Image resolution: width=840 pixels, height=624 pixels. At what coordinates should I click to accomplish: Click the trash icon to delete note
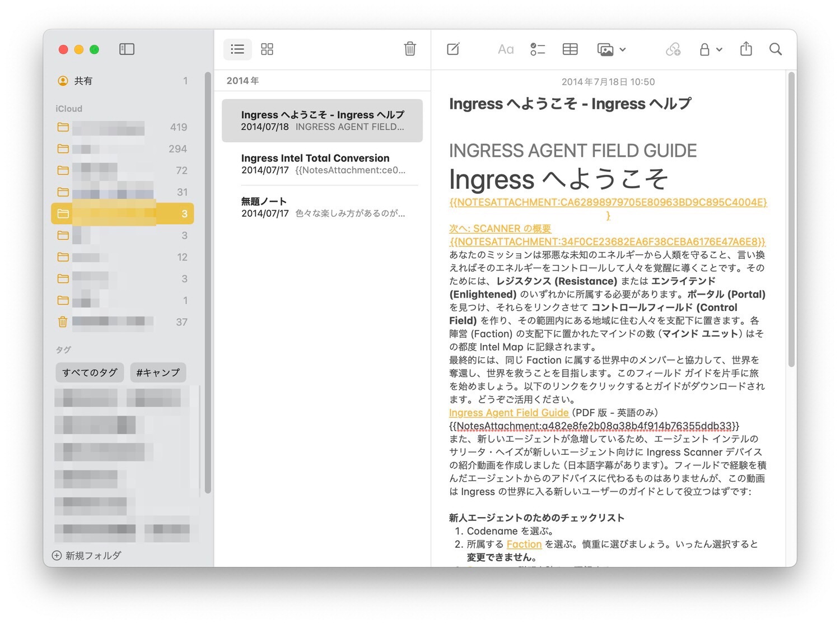pyautogui.click(x=410, y=49)
